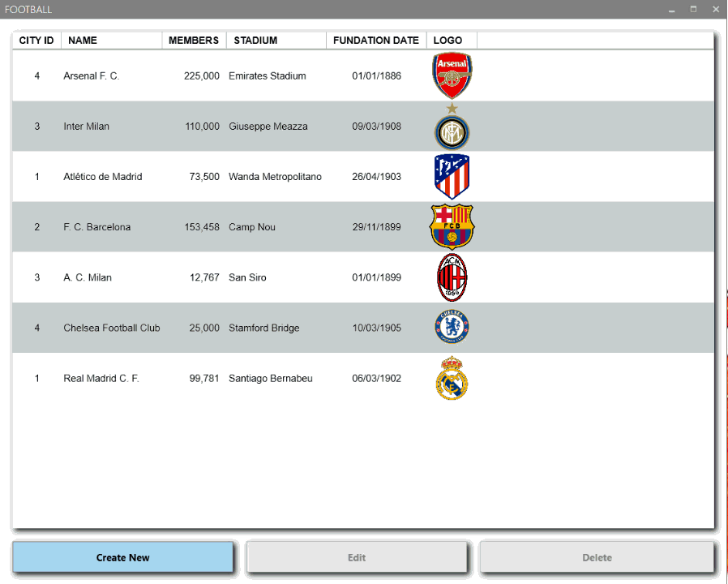The height and width of the screenshot is (584, 728).
Task: Click the Camp Nou stadium cell
Action: (x=251, y=227)
